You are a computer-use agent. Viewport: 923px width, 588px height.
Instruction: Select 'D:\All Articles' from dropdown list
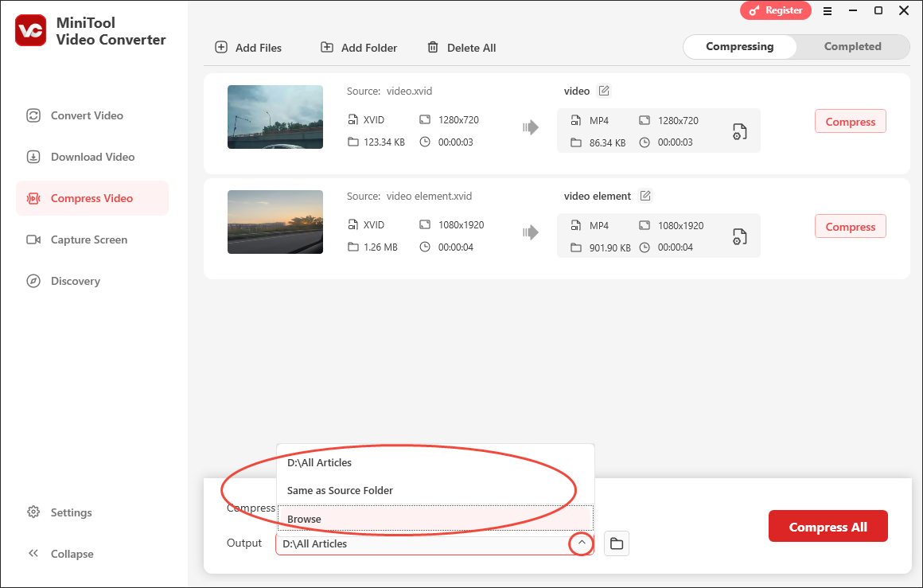click(435, 462)
